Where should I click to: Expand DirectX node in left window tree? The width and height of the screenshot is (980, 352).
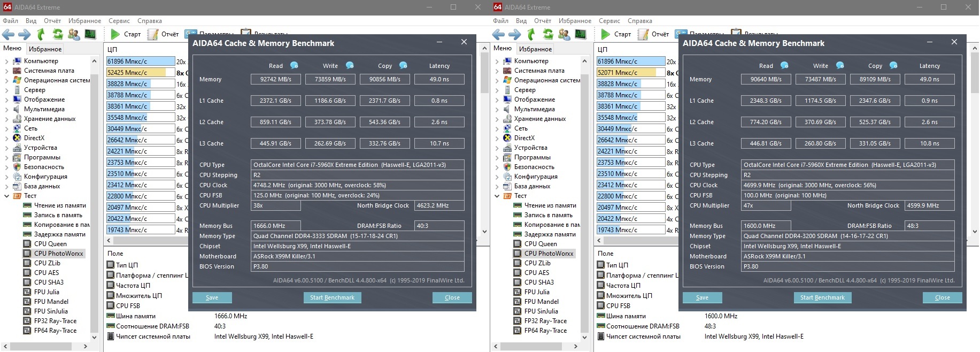click(6, 138)
